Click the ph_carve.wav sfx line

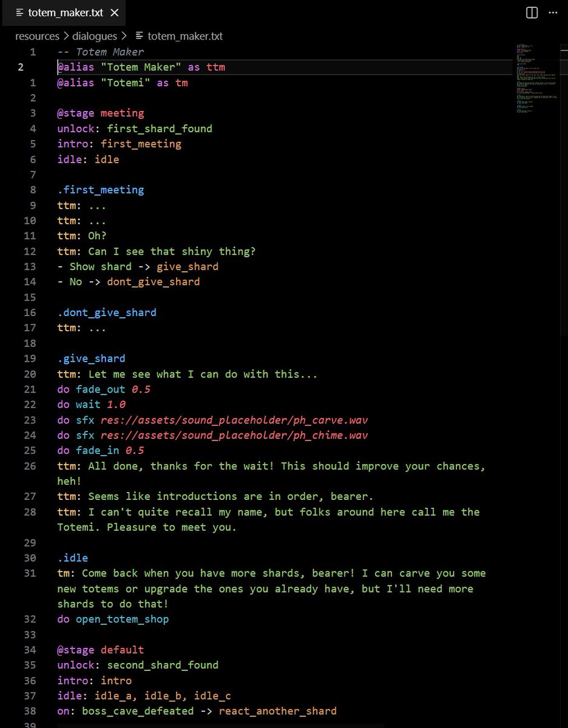pyautogui.click(x=213, y=420)
